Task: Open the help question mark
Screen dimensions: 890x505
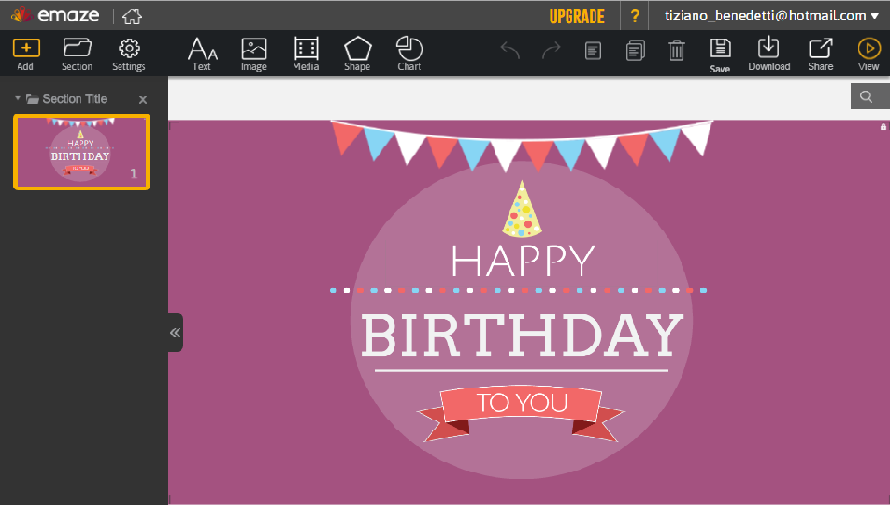Action: 635,16
